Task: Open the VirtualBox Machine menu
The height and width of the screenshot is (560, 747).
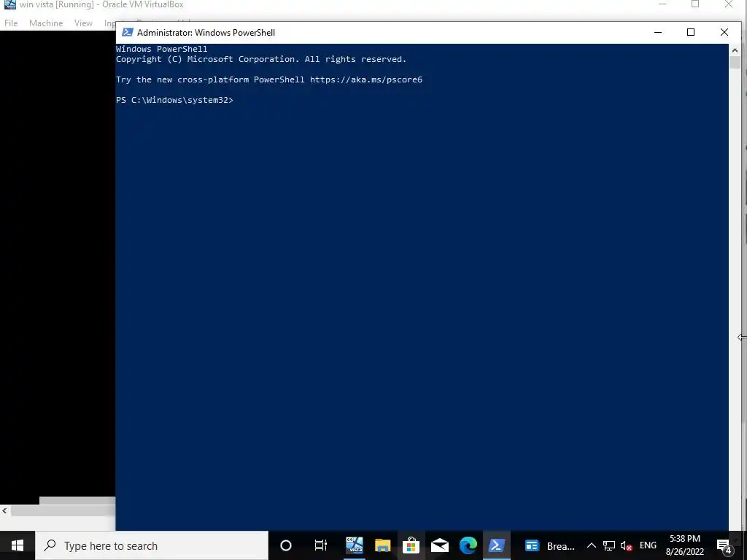Action: (46, 23)
